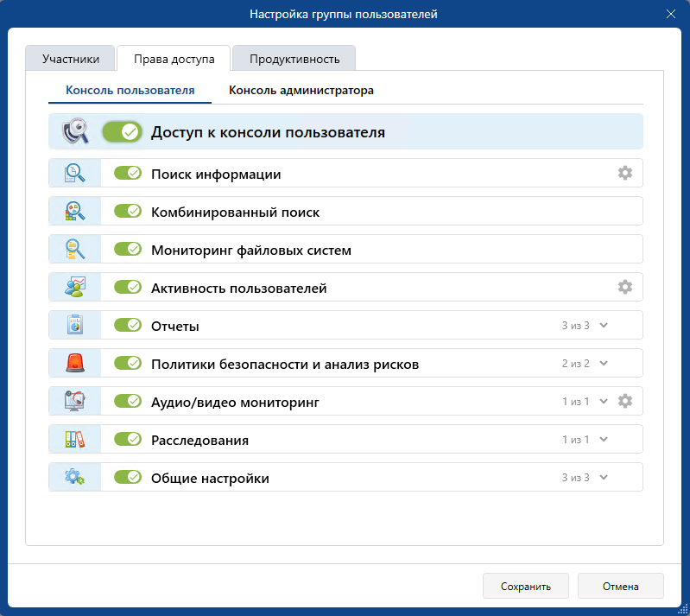
Task: Disable Доступ к консоли пользователя toggle
Action: pos(122,132)
